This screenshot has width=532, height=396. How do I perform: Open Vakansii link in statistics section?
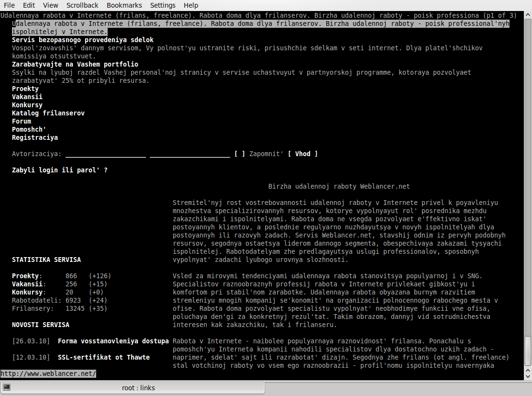(27, 284)
